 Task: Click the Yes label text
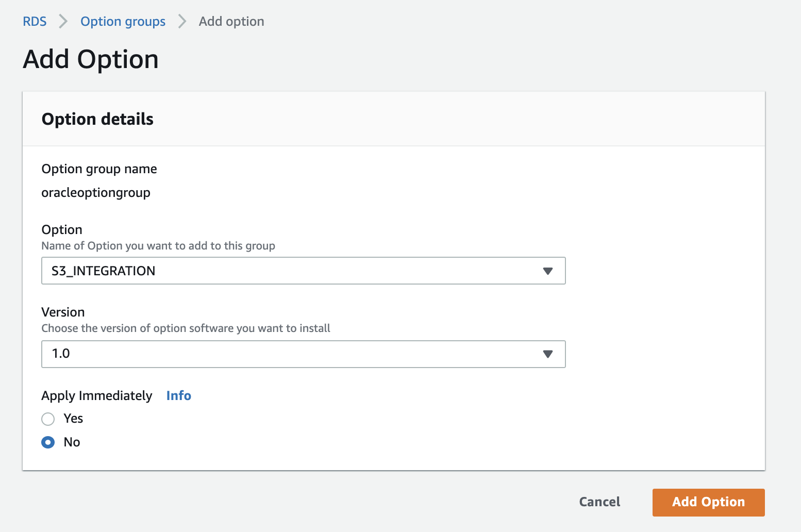coord(73,419)
